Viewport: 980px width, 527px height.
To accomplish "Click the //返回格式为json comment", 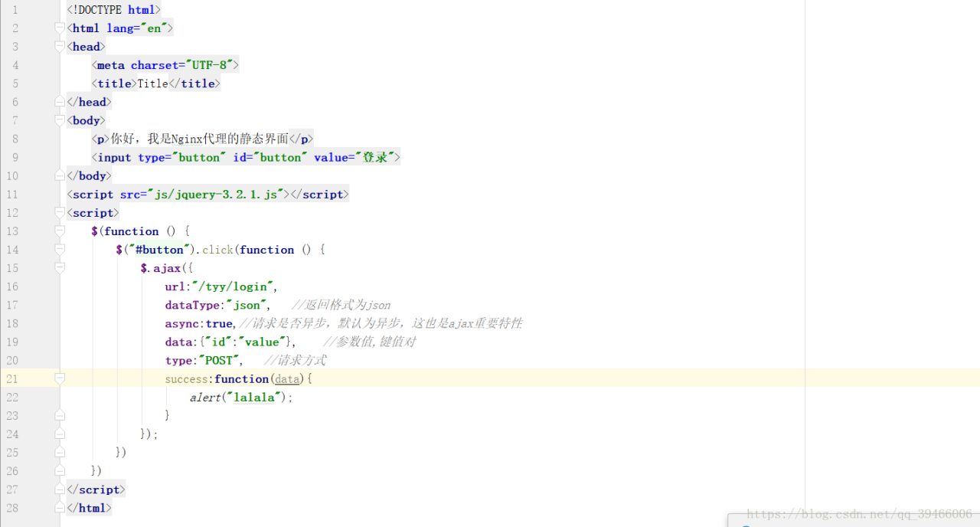I will 341,305.
